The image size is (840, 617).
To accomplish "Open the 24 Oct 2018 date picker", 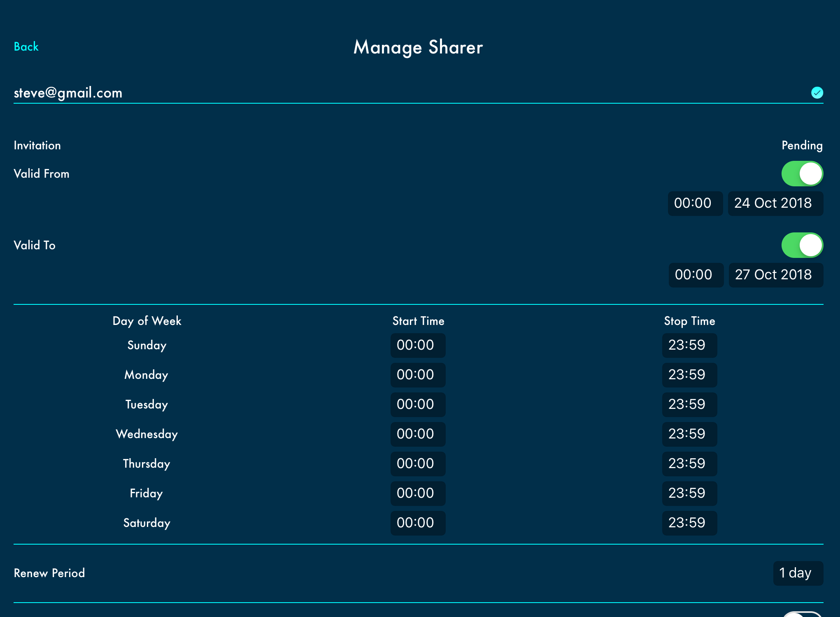I will point(775,203).
